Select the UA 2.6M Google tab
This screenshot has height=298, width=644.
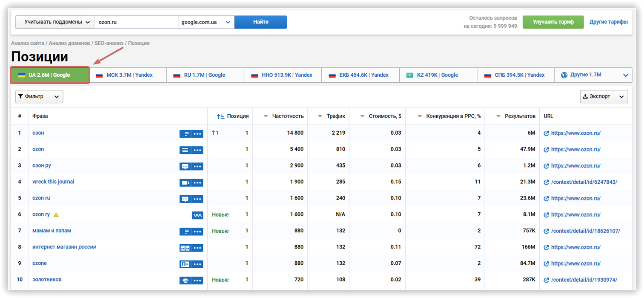click(50, 75)
